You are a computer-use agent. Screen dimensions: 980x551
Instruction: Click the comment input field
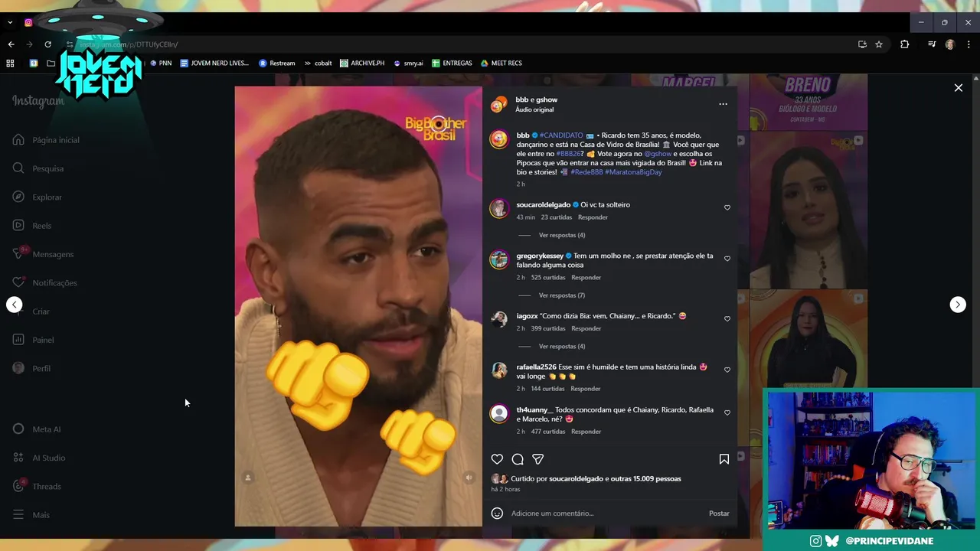pos(605,514)
